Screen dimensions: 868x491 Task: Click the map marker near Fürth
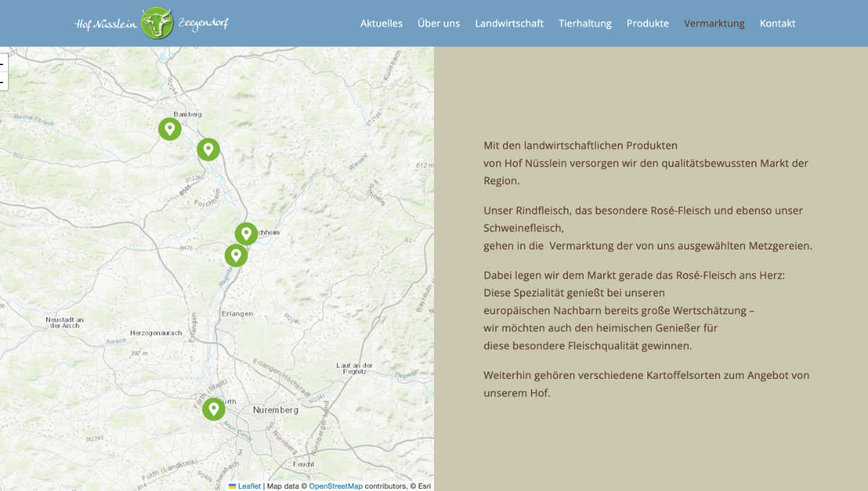pyautogui.click(x=213, y=409)
